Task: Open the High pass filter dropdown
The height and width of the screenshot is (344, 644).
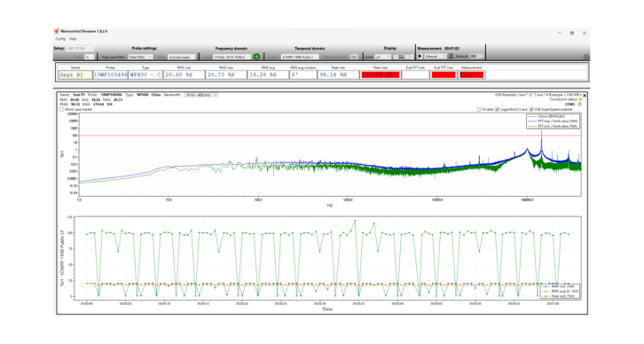Action: (140, 57)
